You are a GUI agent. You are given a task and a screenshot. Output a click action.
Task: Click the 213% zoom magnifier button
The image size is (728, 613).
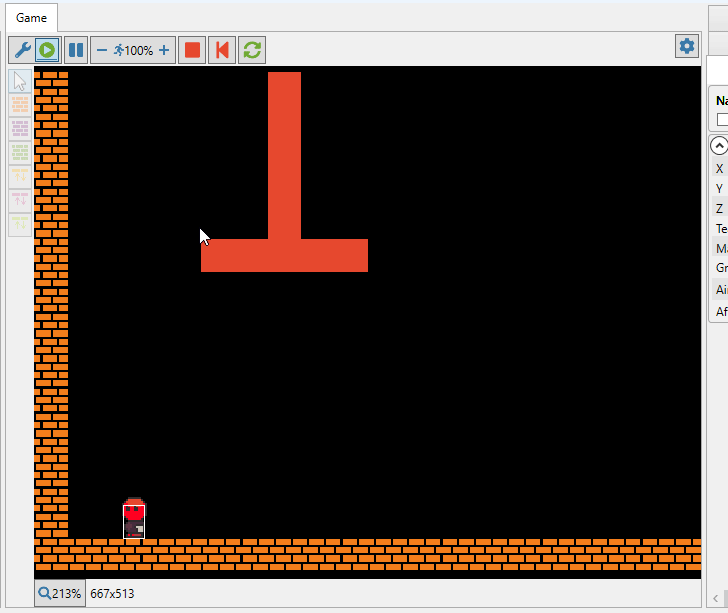point(59,594)
